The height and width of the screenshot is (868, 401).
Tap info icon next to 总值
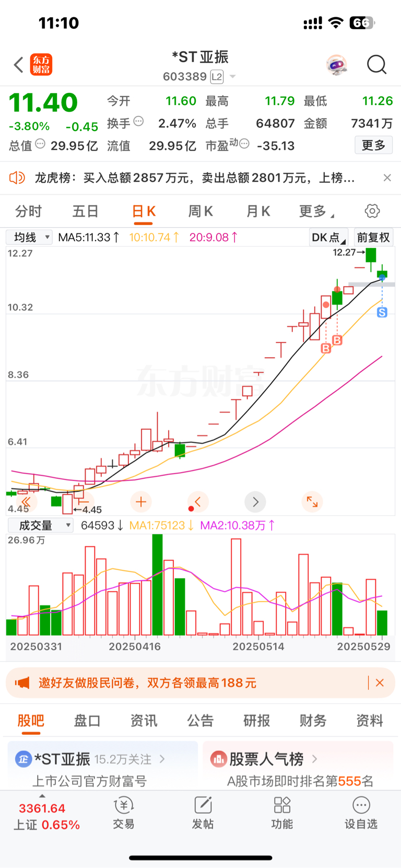pyautogui.click(x=40, y=144)
